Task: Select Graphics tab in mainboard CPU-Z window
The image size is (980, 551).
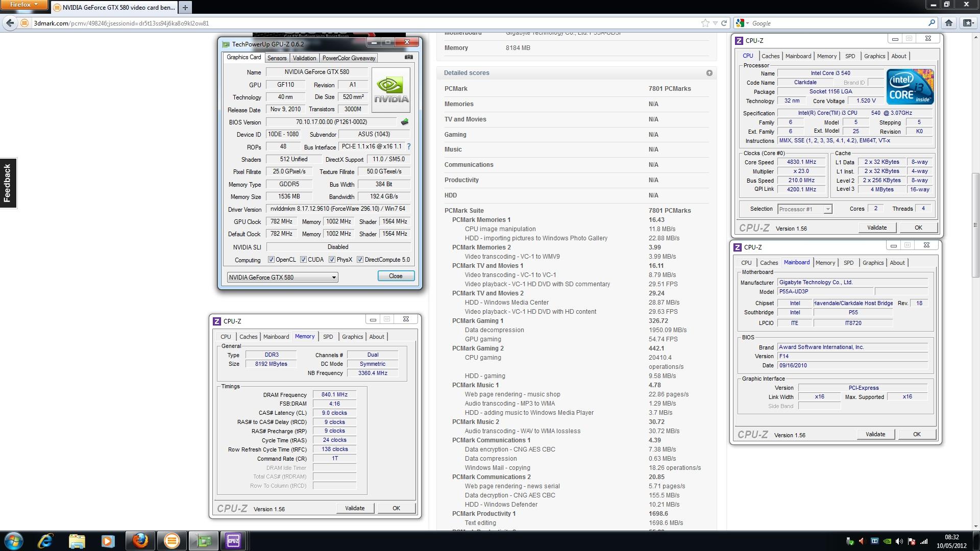Action: (873, 263)
